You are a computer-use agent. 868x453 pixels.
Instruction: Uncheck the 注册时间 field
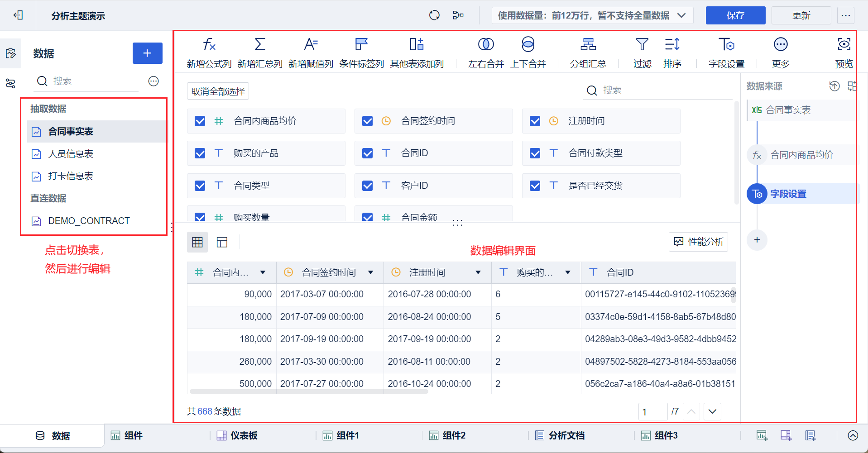(535, 121)
